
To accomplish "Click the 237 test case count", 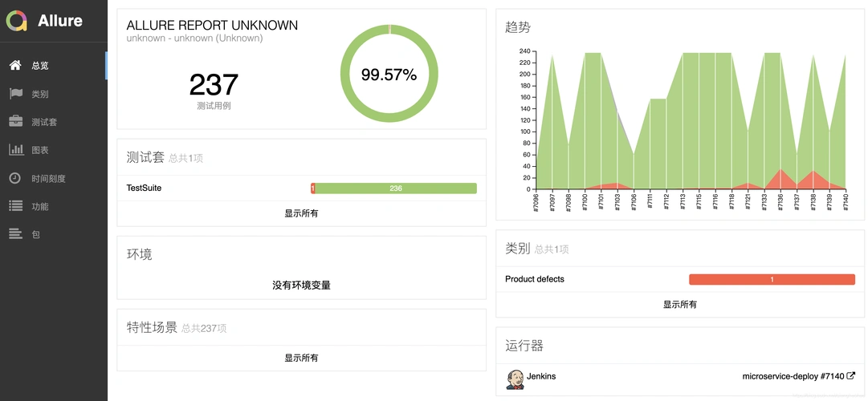I will pos(214,85).
